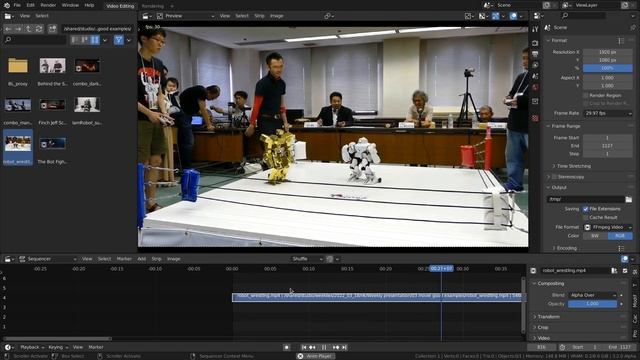
Task: Click the Resolution X value field
Action: [x=608, y=52]
